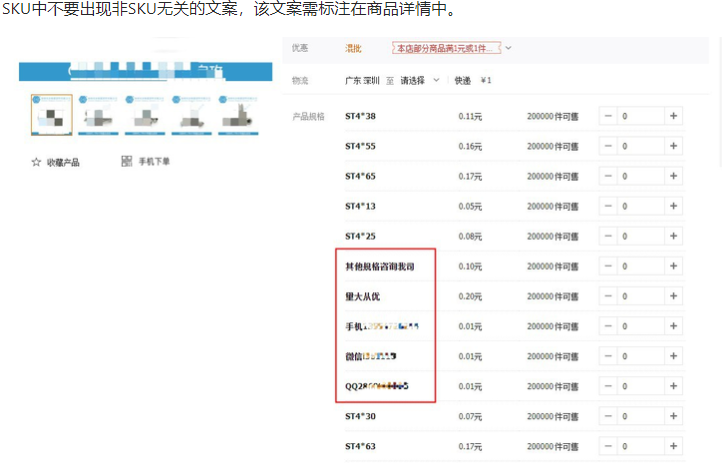722x463 pixels.
Task: Select the third product thumbnail
Action: pos(145,115)
